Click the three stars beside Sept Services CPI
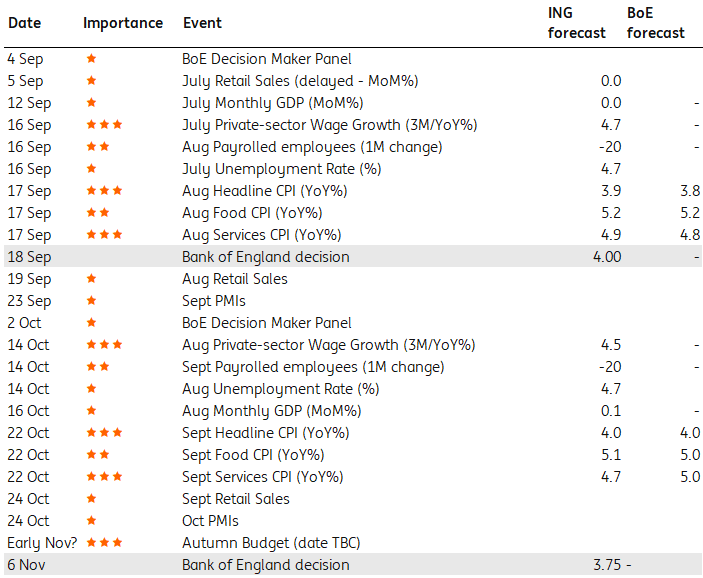This screenshot has width=703, height=578. click(104, 477)
